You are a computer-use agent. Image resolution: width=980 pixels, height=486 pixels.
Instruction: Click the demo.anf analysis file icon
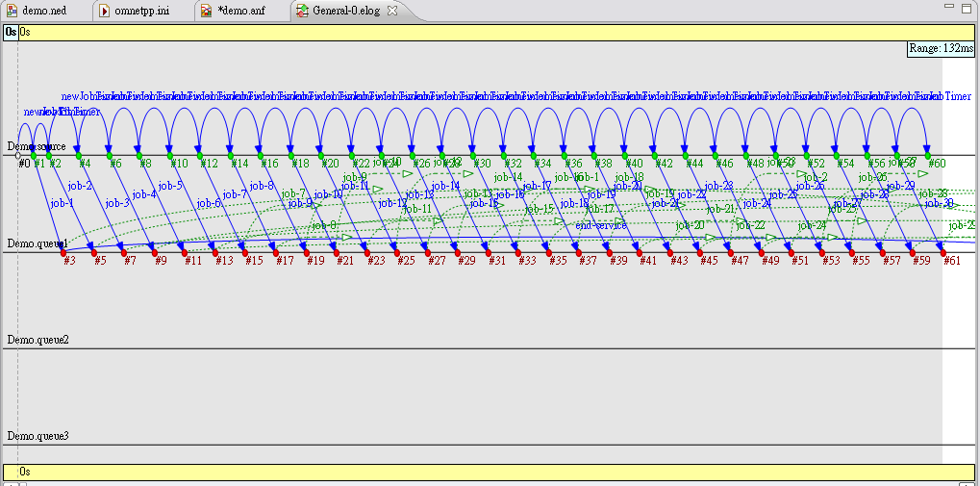(x=206, y=11)
